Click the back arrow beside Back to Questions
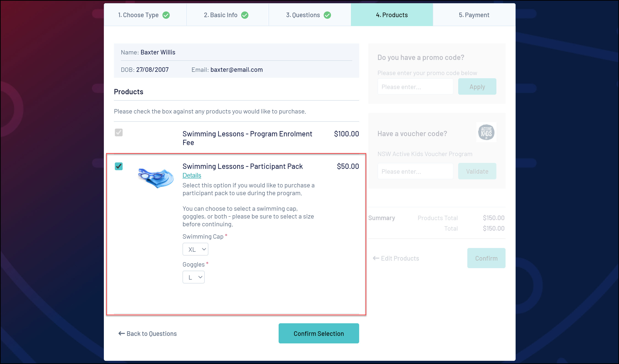The width and height of the screenshot is (619, 364). coord(121,333)
